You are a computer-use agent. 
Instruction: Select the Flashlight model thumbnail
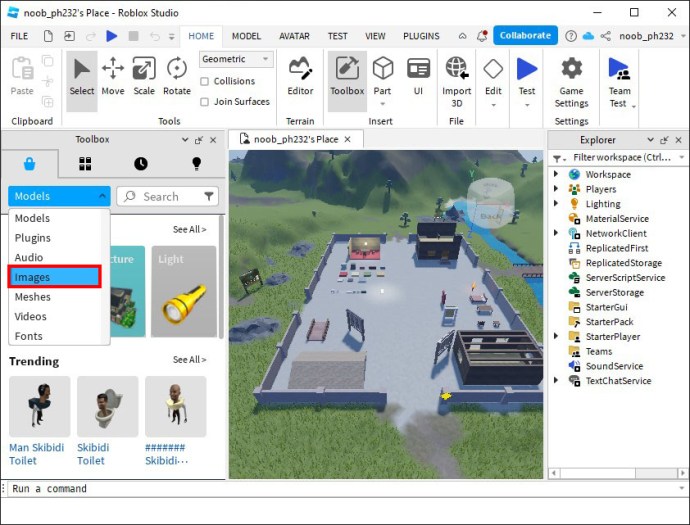click(x=185, y=291)
